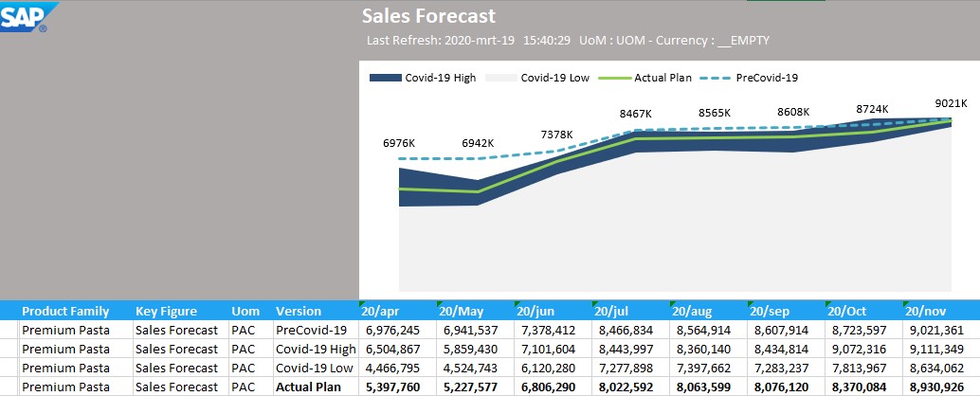Click the 20/Oct column header
Image resolution: width=980 pixels, height=396 pixels.
point(863,311)
